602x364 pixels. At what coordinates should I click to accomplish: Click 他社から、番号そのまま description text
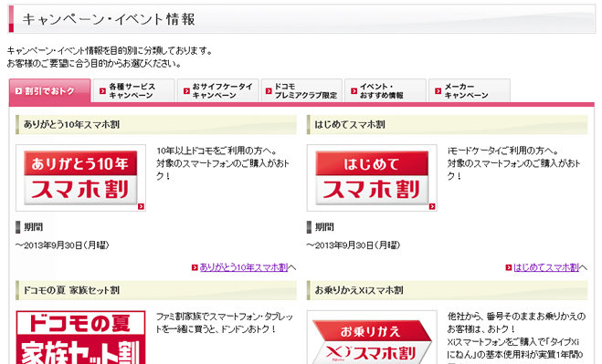[516, 338]
